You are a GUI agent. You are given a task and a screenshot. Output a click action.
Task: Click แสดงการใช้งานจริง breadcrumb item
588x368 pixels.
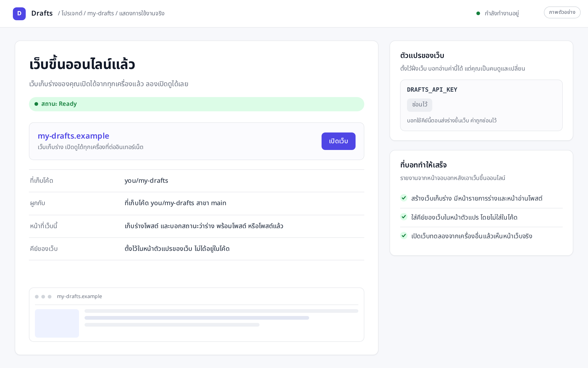142,13
